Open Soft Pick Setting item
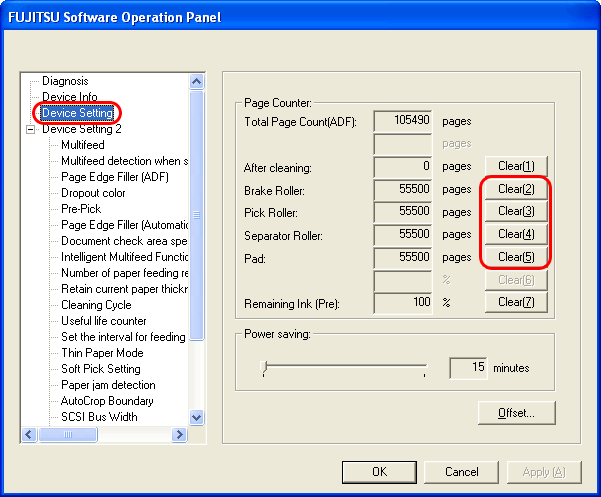 point(101,369)
